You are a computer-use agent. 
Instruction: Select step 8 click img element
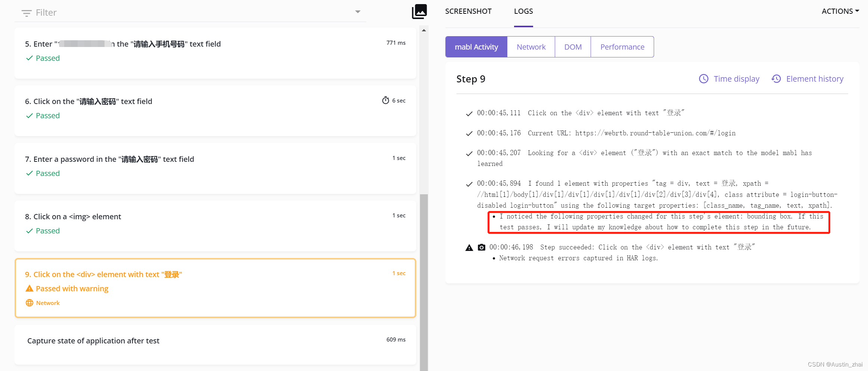pos(215,226)
